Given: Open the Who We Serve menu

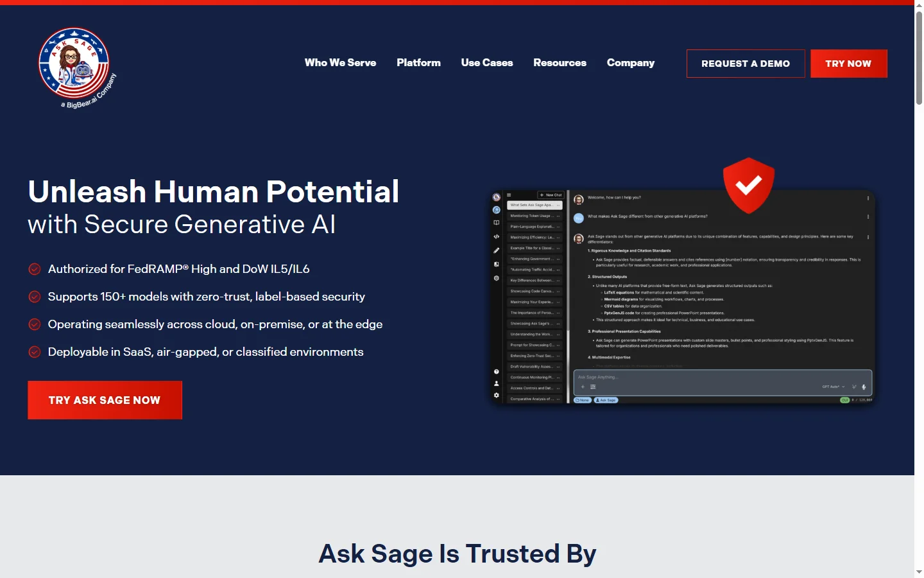Looking at the screenshot, I should click(x=340, y=63).
